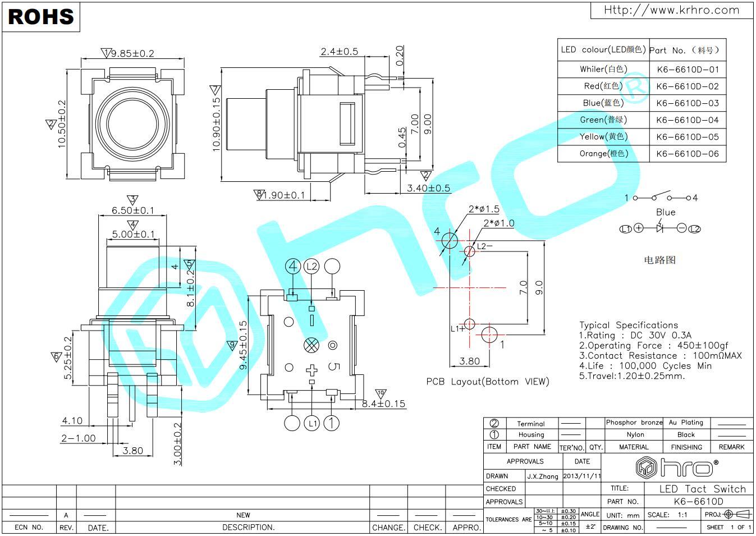Click the Whiler(白色) colour cell

click(603, 69)
